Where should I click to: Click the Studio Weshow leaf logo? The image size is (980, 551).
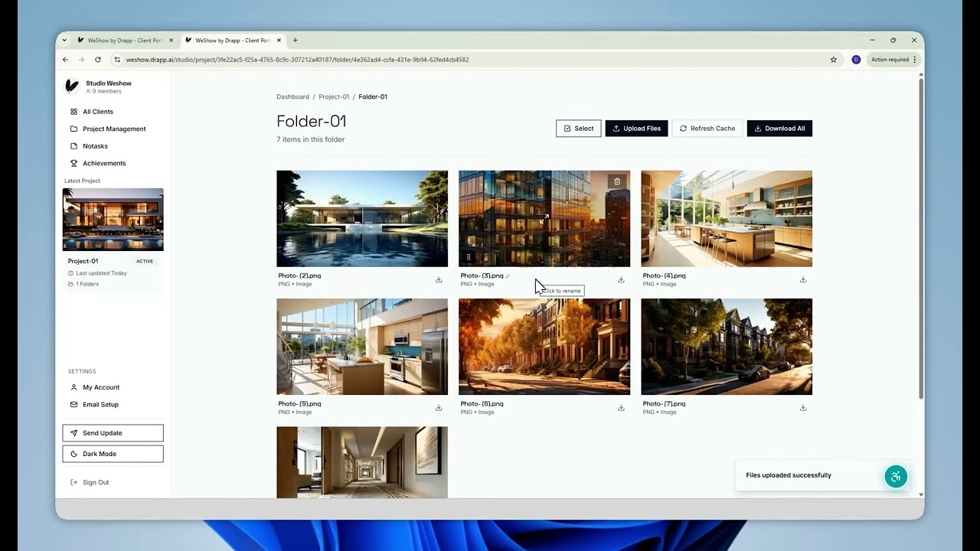pos(72,86)
